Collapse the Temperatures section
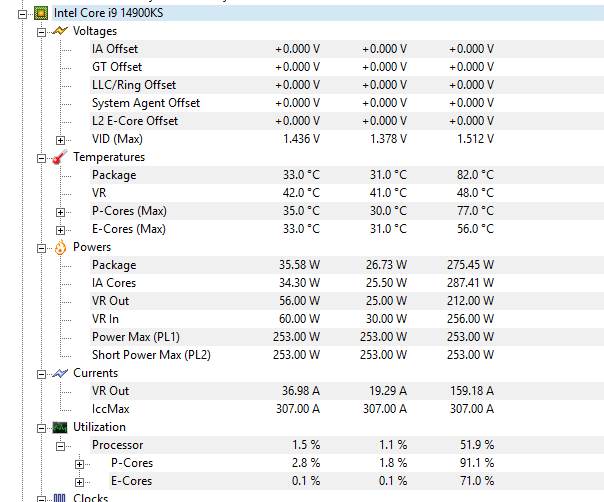Viewport: 604px width, 502px height. [41, 158]
